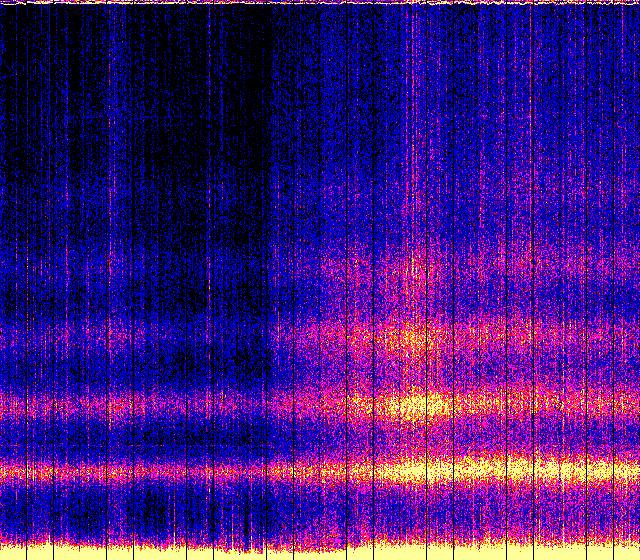The image size is (640, 560).
Task: Click the bottom-right corner of yellow strip
Action: pos(637,557)
